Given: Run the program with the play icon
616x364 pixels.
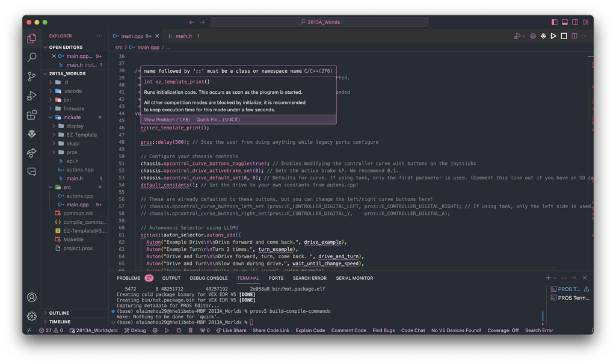Looking at the screenshot, I should (553, 35).
